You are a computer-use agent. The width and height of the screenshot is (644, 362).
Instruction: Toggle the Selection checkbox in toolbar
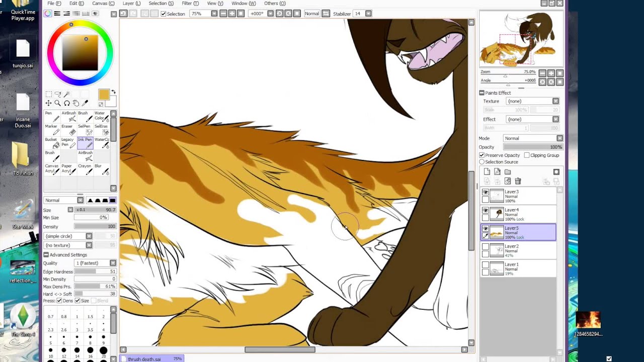tap(164, 14)
